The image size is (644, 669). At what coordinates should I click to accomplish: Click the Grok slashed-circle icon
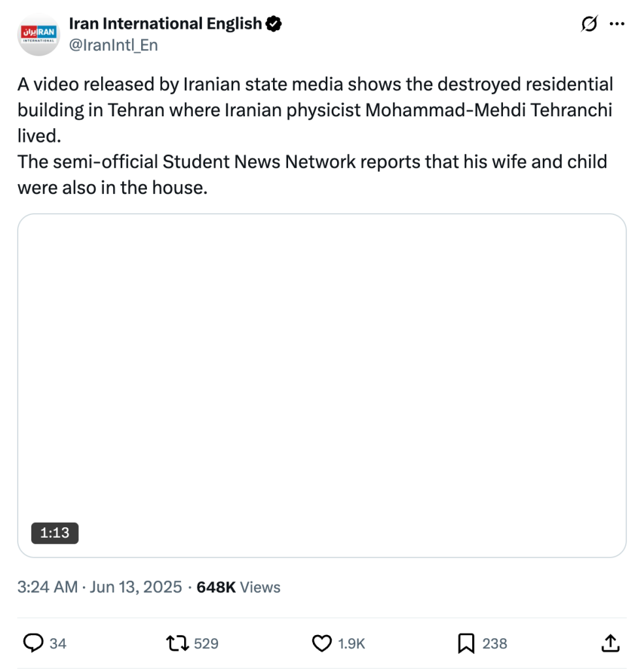tap(588, 24)
